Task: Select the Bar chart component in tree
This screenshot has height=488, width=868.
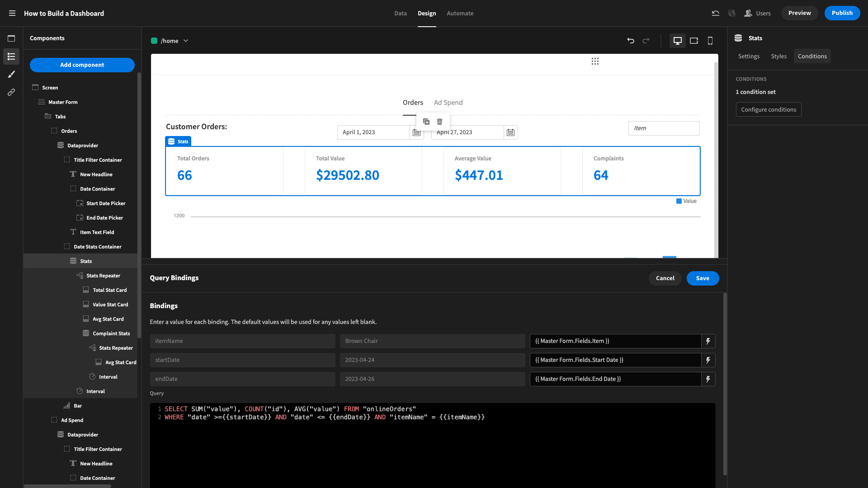Action: (78, 406)
